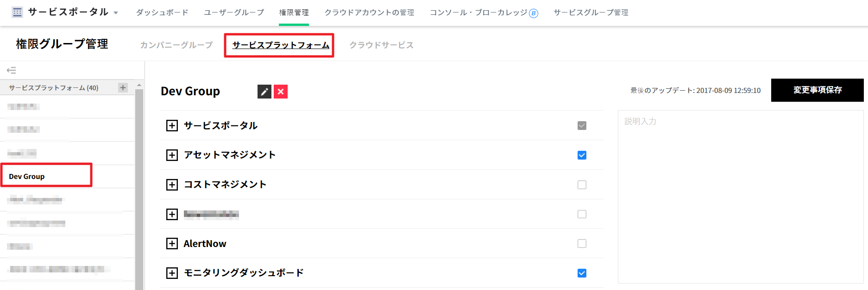Screen dimensions: 868x290
Task: Expand the サービスポータル row
Action: pyautogui.click(x=172, y=126)
